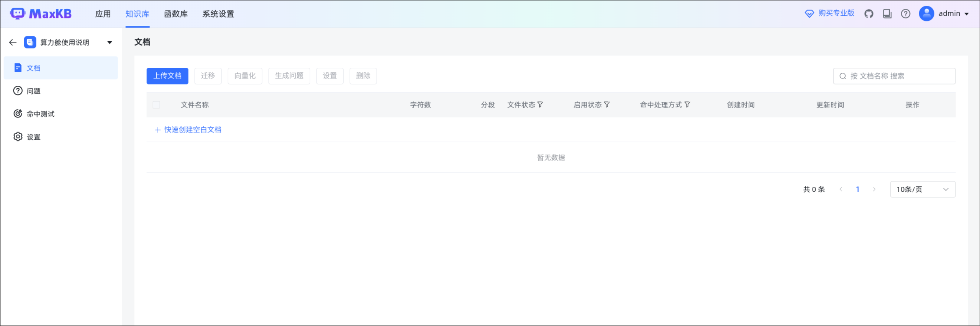Tick the select-all checkbox in table header
Screen dimensions: 980x326
coord(156,104)
